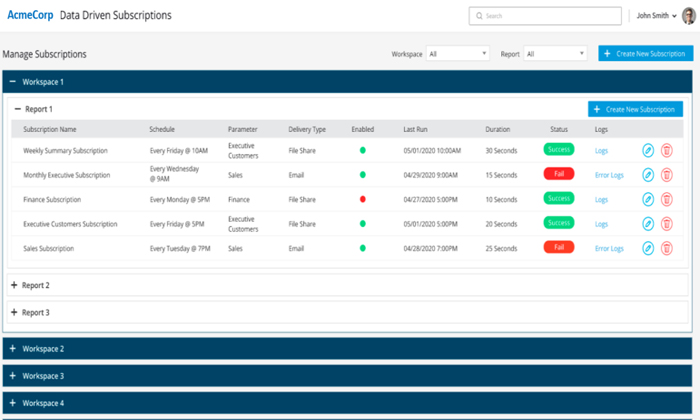
Task: Click the Delivery Type column header
Action: tap(307, 129)
